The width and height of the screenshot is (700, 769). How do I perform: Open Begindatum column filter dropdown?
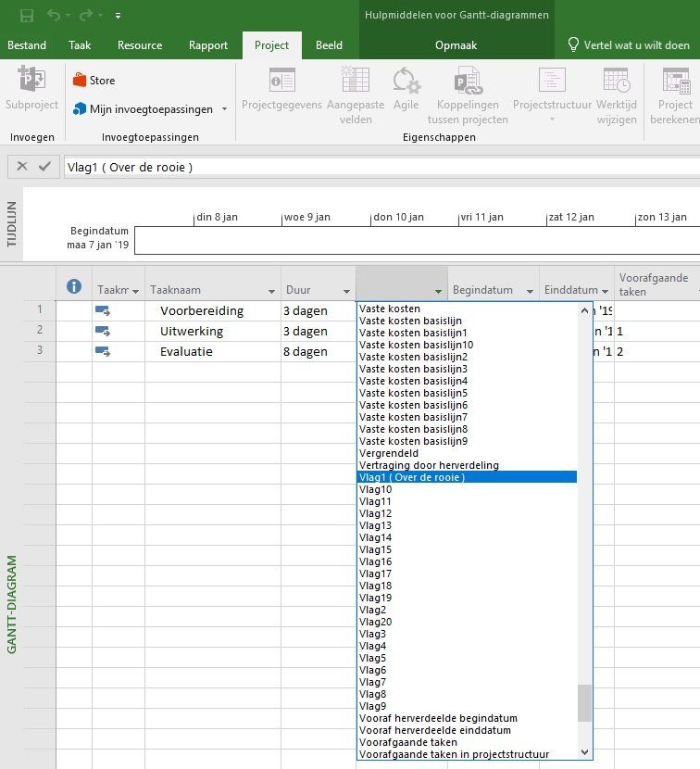530,291
